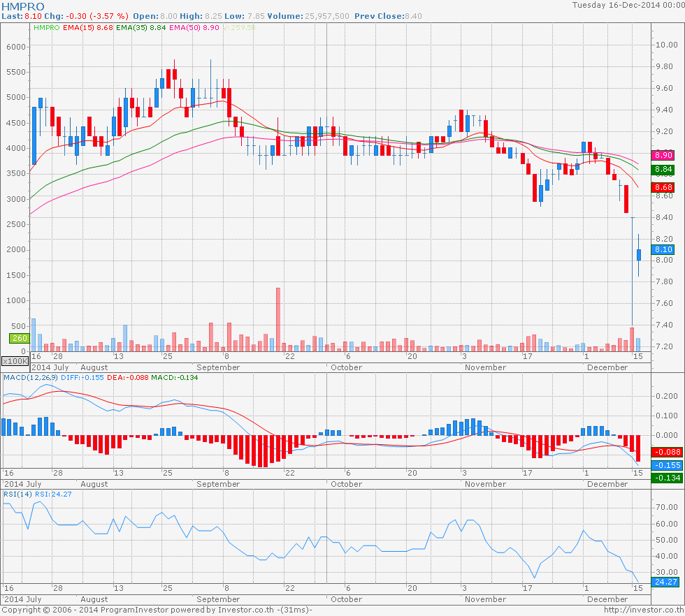The height and width of the screenshot is (616, 685).
Task: Click the 'Chg: -0.30 (-3.57 %)' text
Action: point(86,16)
